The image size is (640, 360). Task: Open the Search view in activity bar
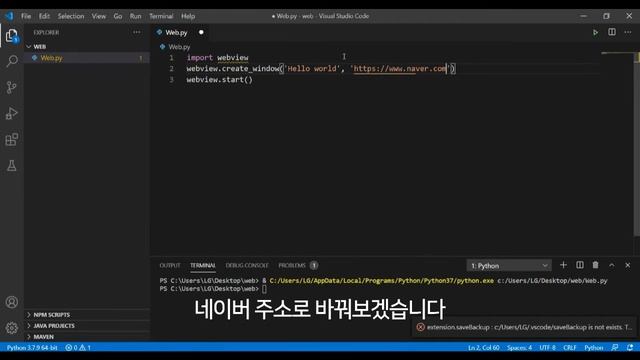coord(12,61)
